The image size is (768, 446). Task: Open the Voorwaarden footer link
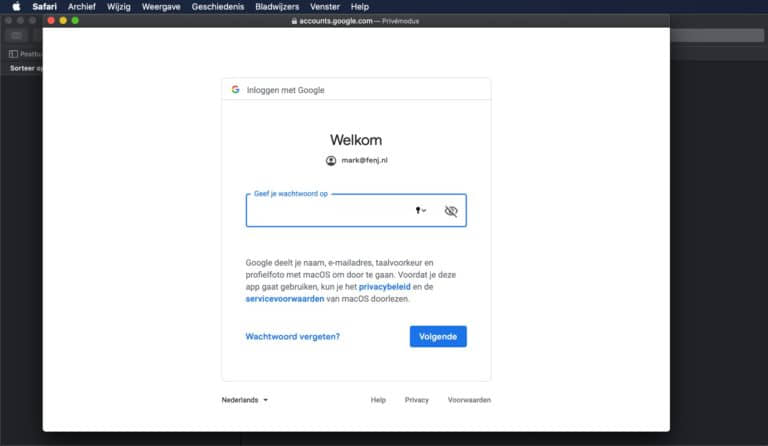click(469, 400)
